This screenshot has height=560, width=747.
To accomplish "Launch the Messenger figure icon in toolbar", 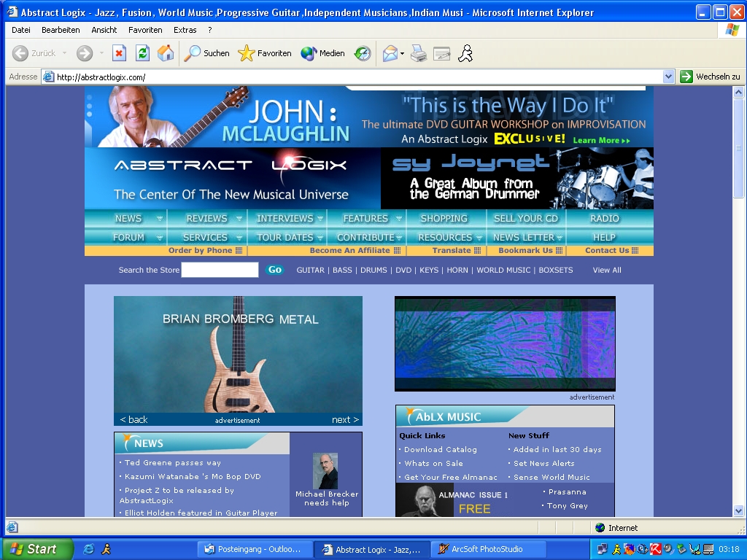I will coord(465,53).
